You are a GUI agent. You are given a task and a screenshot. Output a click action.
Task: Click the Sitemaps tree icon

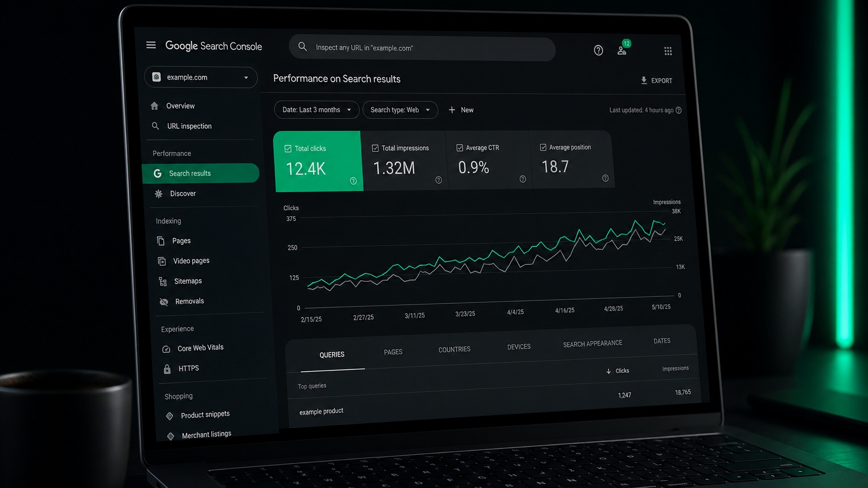click(163, 281)
